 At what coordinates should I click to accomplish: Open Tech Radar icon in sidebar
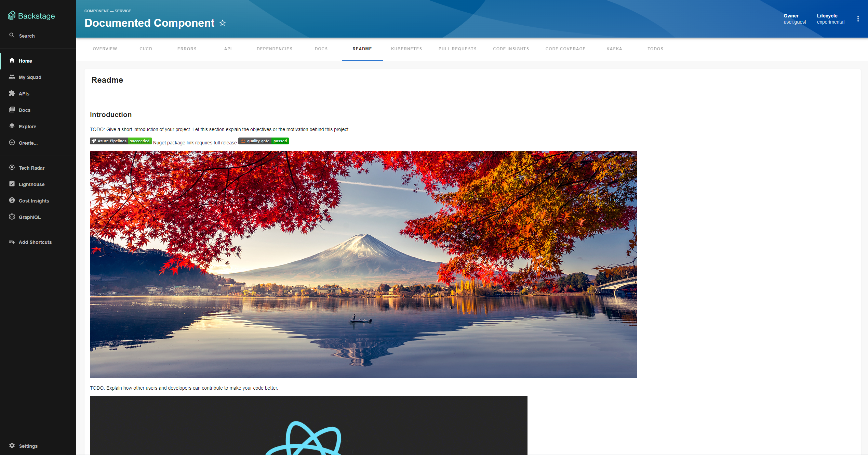click(12, 168)
